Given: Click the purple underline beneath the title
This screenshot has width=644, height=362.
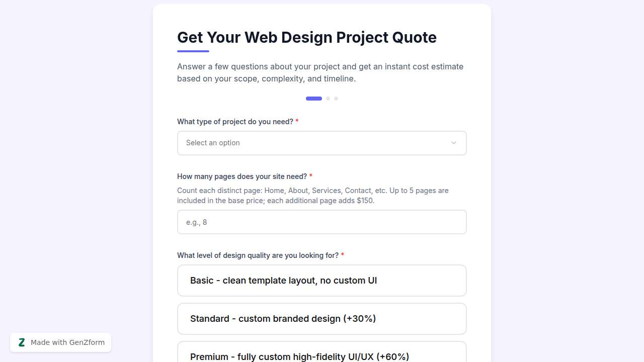Looking at the screenshot, I should click(x=193, y=50).
